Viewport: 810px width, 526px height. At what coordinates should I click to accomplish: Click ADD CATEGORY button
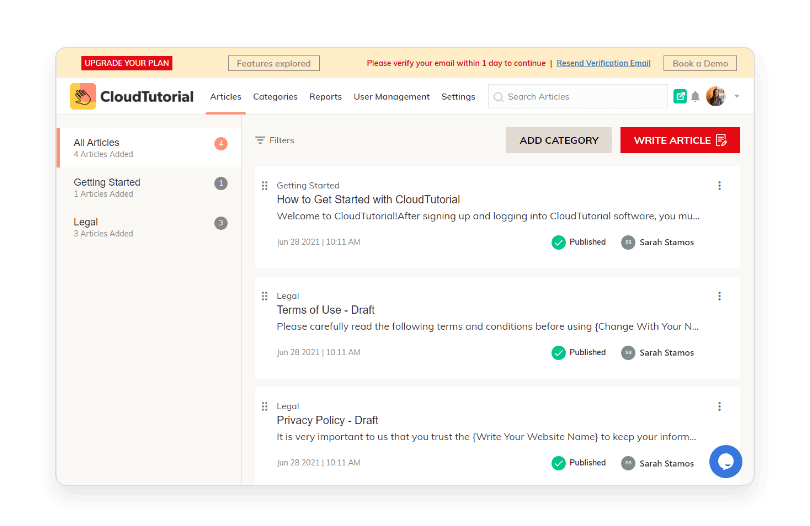click(x=559, y=140)
